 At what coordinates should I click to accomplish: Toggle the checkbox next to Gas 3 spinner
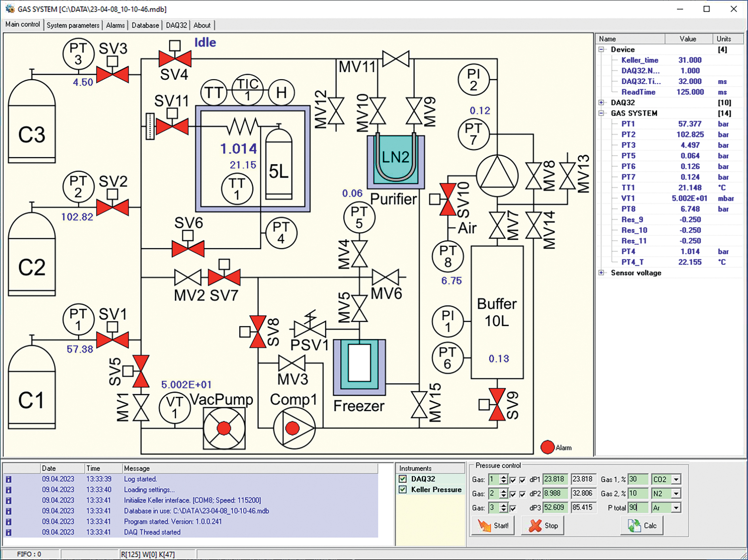(x=513, y=508)
